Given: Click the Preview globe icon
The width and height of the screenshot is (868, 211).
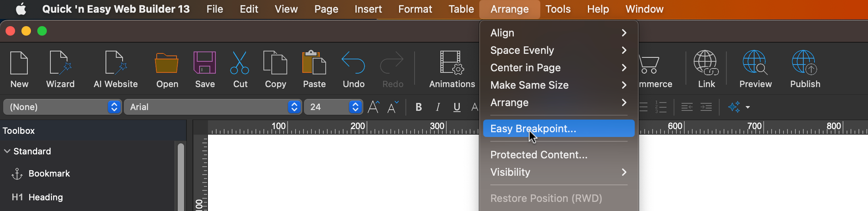Looking at the screenshot, I should 755,63.
